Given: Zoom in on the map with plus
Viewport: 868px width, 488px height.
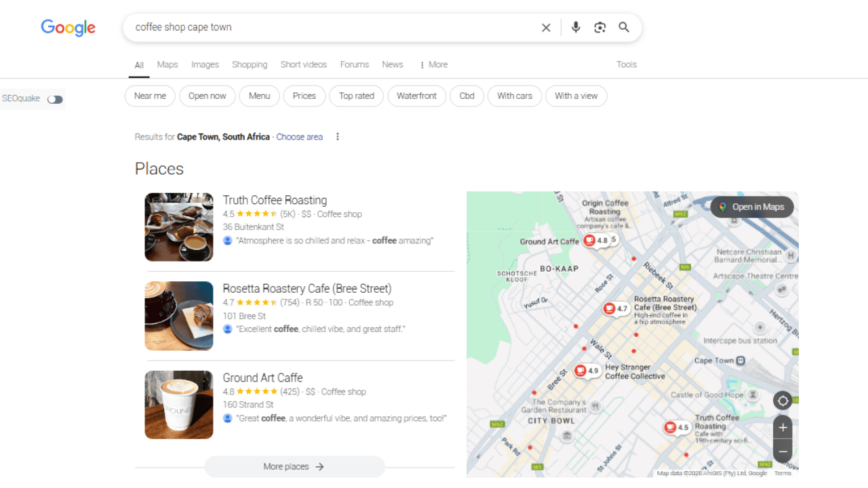Looking at the screenshot, I should 783,428.
